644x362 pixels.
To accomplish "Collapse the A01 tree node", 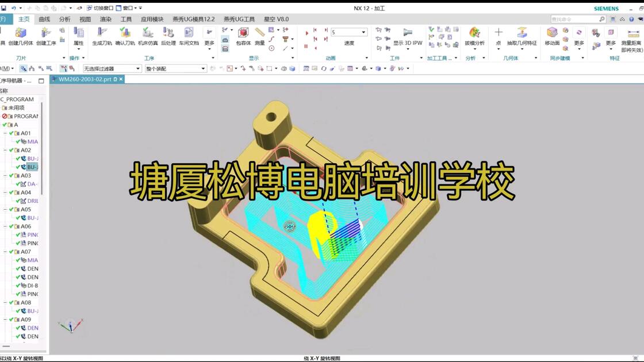I will pos(5,133).
